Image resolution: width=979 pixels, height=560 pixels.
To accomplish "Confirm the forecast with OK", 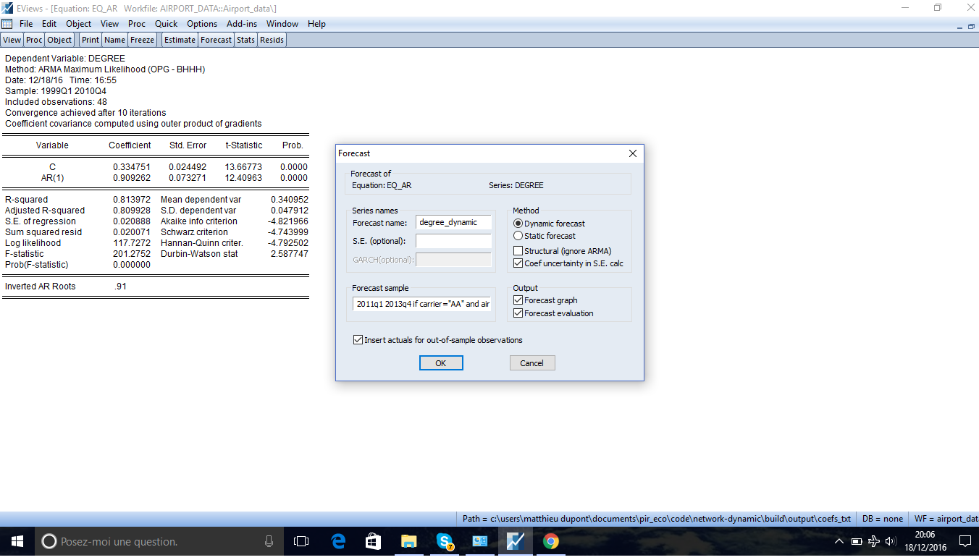I will pyautogui.click(x=441, y=363).
